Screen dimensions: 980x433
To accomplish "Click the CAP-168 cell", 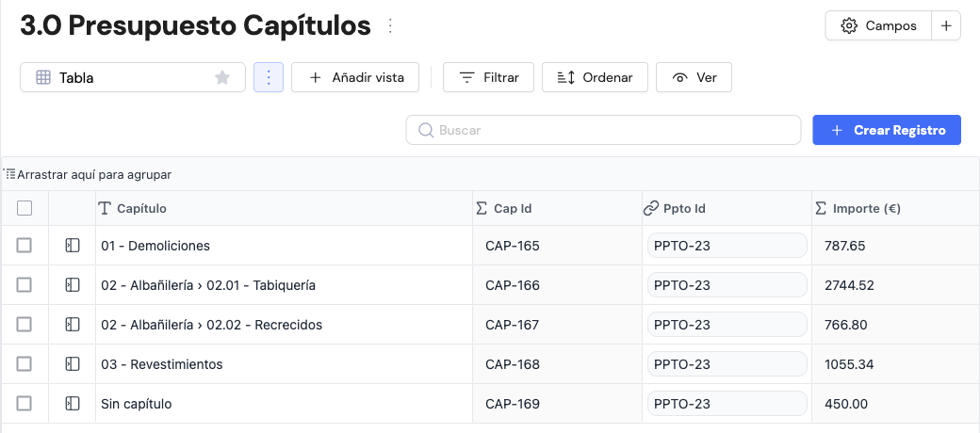I will click(x=558, y=363).
